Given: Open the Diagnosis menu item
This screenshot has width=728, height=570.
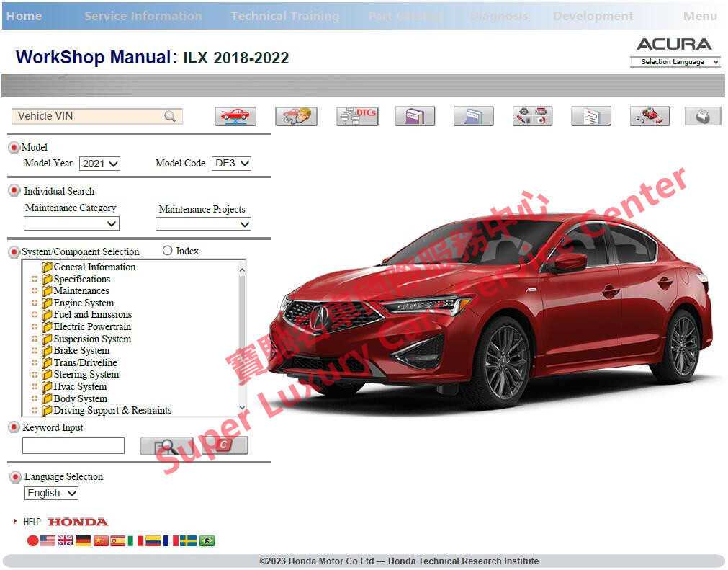Looking at the screenshot, I should pyautogui.click(x=499, y=17).
